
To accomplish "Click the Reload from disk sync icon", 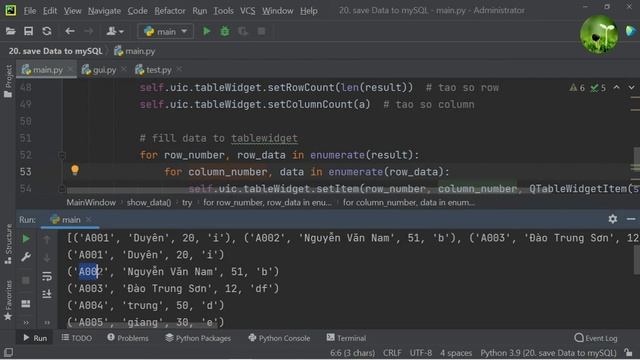I will click(47, 31).
